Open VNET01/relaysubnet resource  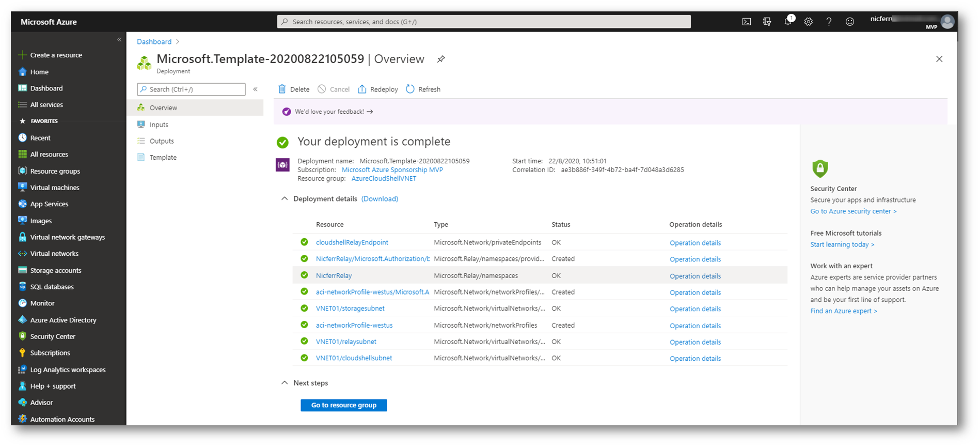(346, 342)
